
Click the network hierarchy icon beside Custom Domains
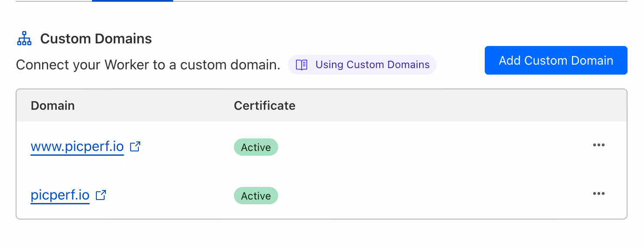coord(24,39)
